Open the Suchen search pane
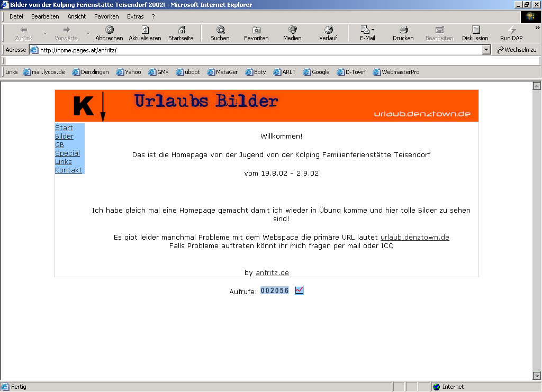This screenshot has width=542, height=392. pyautogui.click(x=220, y=33)
